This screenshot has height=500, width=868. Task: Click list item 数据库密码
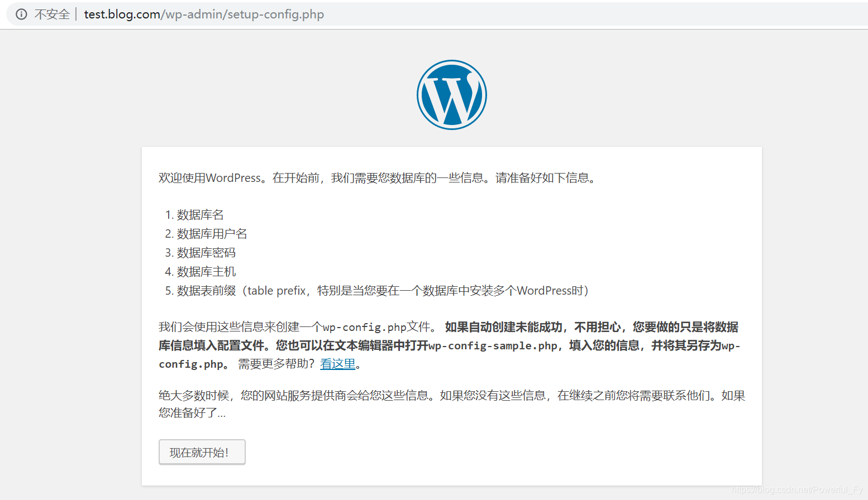pos(206,253)
